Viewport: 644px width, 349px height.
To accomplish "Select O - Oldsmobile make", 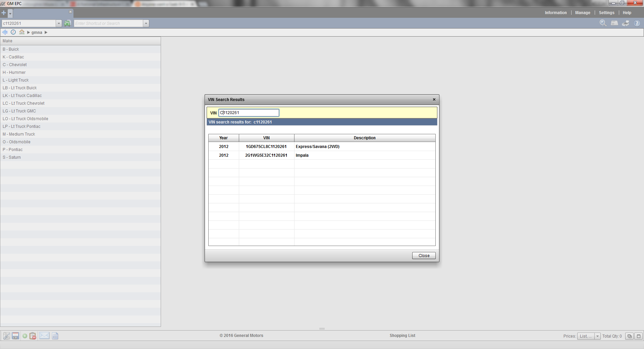I will tap(80, 142).
